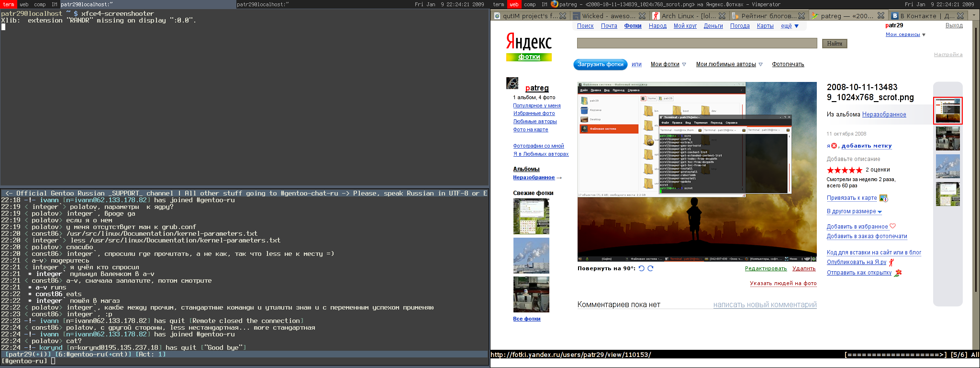Viewport: 980px width, 368px height.
Task: Open the second thumbnail in right strip
Action: pyautogui.click(x=947, y=138)
